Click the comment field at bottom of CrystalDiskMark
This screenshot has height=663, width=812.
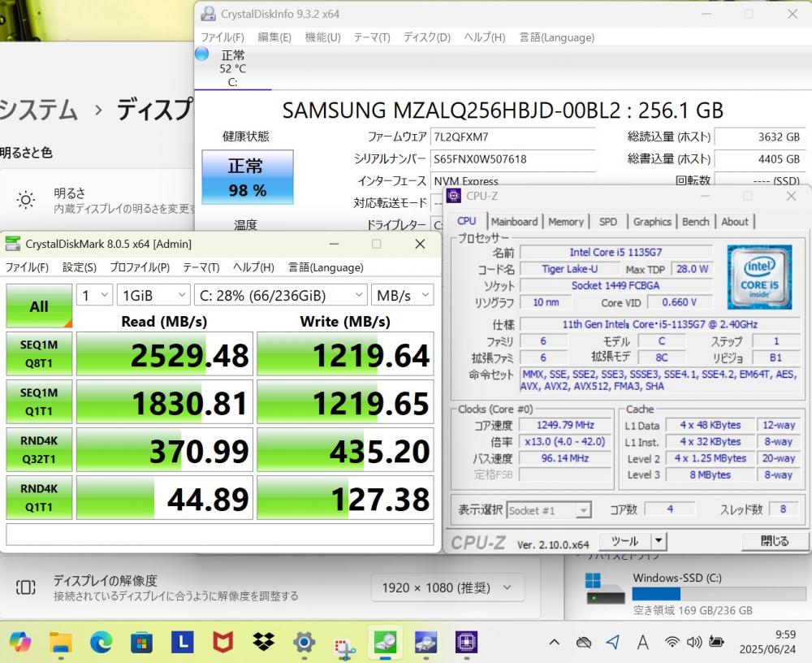pyautogui.click(x=220, y=535)
